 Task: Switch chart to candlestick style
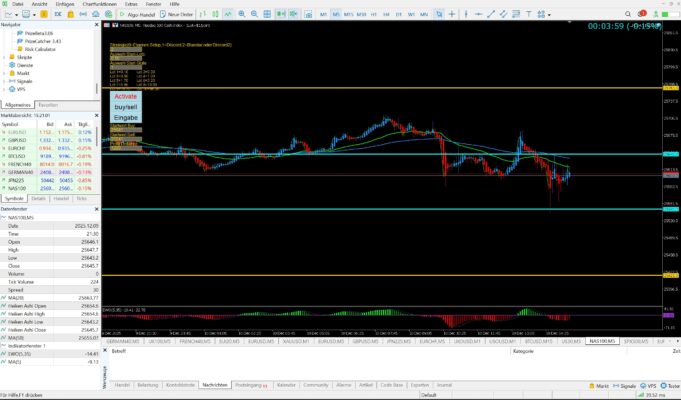coord(215,14)
